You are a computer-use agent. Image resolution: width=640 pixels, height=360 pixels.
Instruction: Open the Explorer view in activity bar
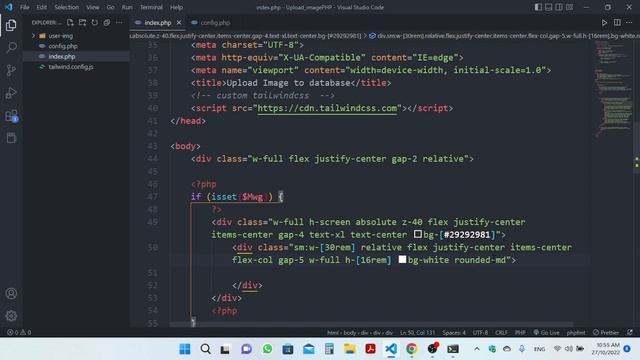(11, 25)
